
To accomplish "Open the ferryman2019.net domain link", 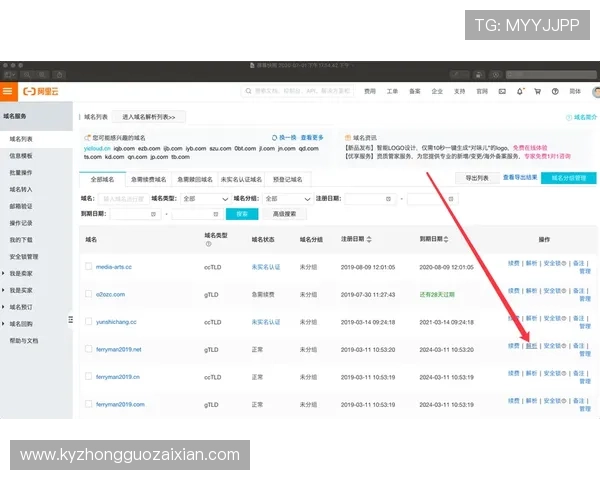I will [x=119, y=349].
